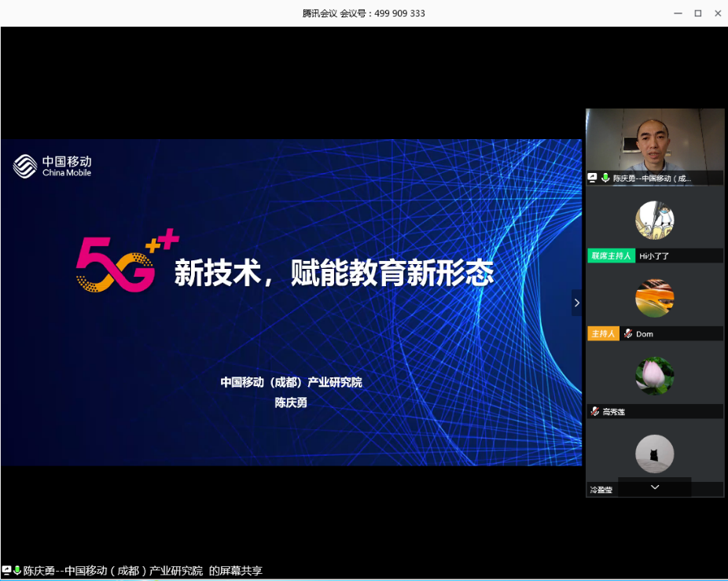The height and width of the screenshot is (581, 728).
Task: Click the orange 主持人 host badge
Action: (603, 334)
